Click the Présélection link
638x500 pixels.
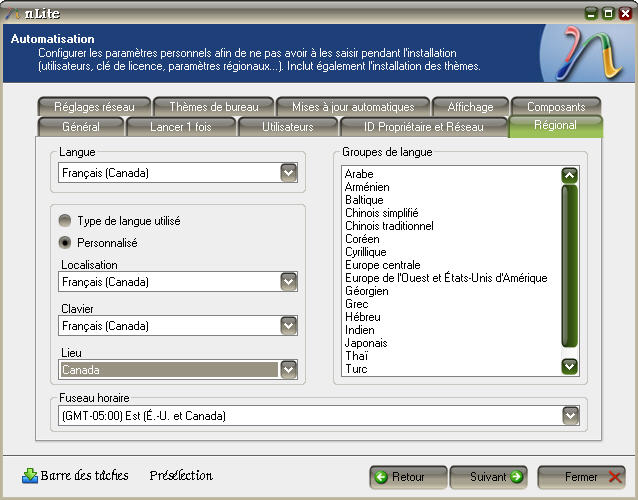(x=181, y=475)
